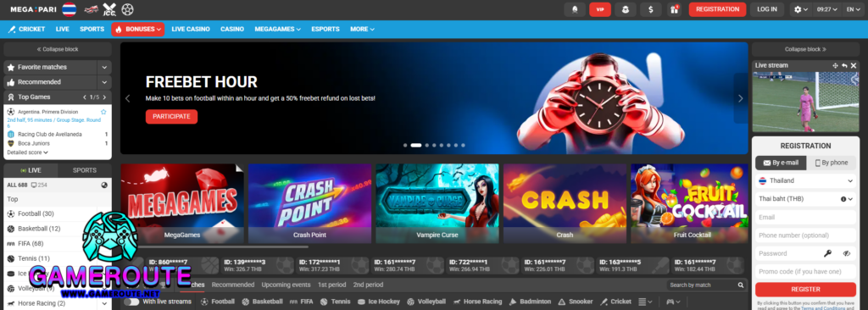Filter by Football in the bottom sports bar
The image size is (868, 310).
(218, 302)
